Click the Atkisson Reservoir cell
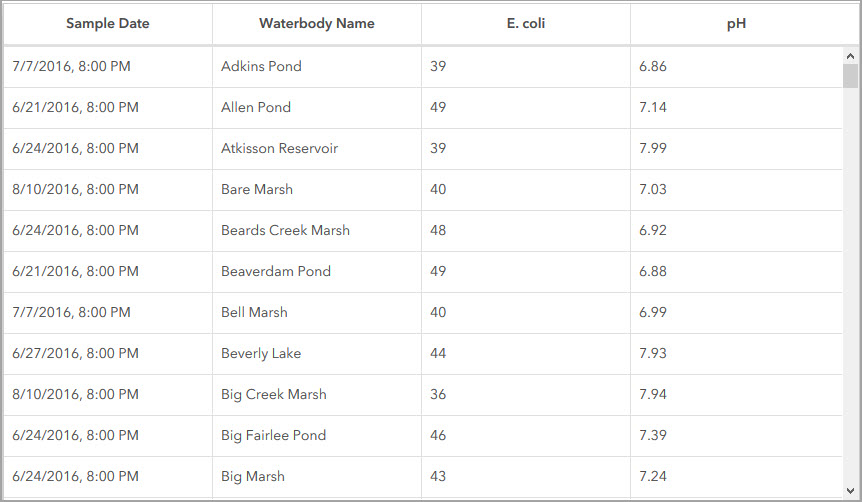The width and height of the screenshot is (862, 502). point(279,149)
